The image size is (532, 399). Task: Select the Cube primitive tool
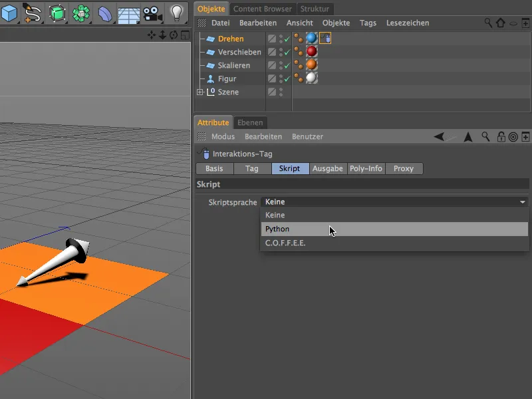click(9, 13)
